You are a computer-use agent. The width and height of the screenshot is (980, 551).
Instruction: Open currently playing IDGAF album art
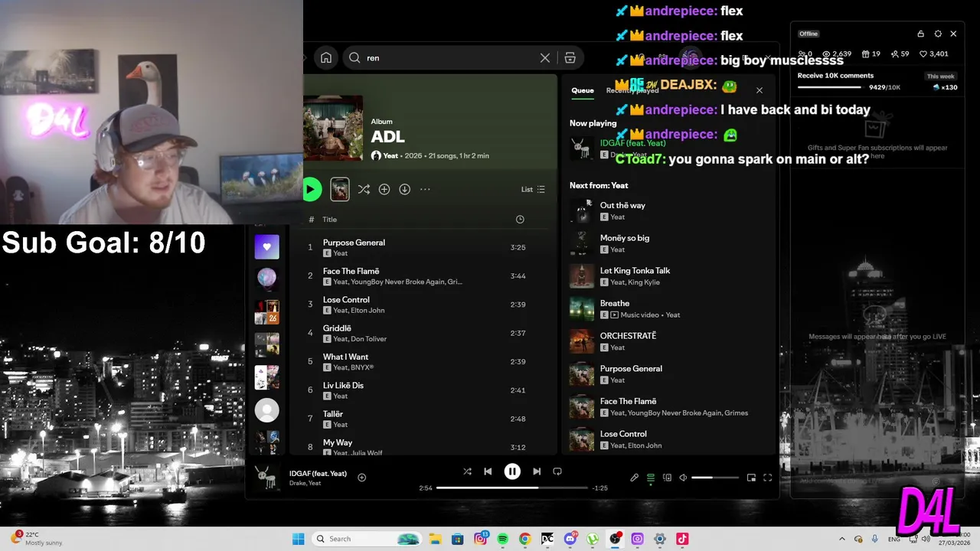pyautogui.click(x=266, y=478)
